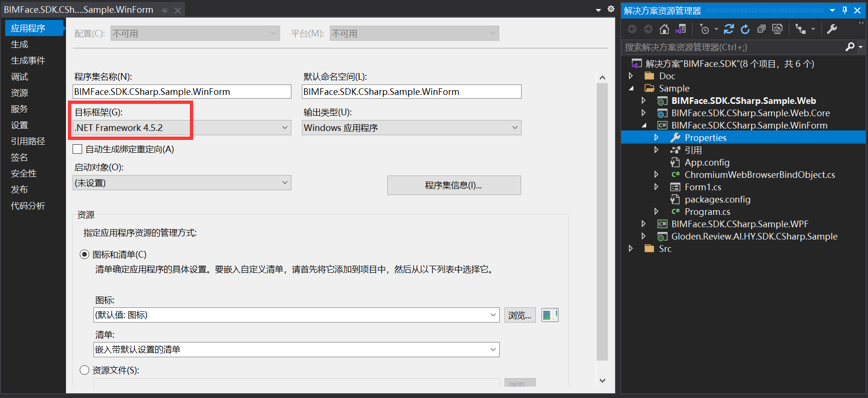Open the 签名 tab
The height and width of the screenshot is (398, 868).
click(19, 157)
